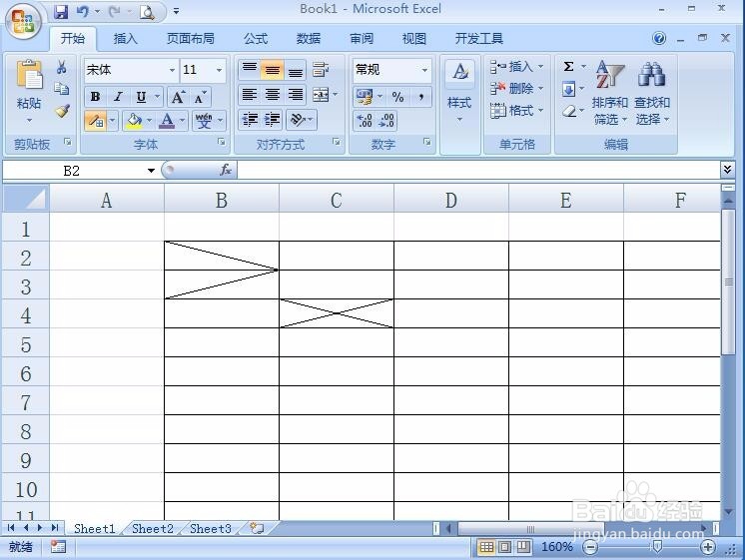
Task: Apply yellow fill color bucket
Action: pyautogui.click(x=134, y=121)
